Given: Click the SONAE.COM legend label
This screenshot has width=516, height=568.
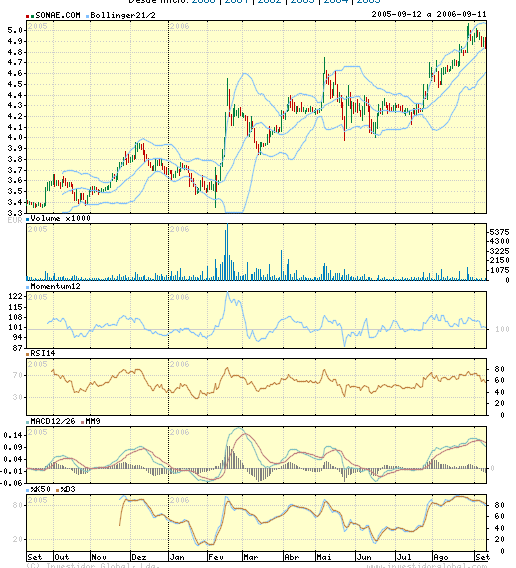Looking at the screenshot, I should pyautogui.click(x=58, y=15).
